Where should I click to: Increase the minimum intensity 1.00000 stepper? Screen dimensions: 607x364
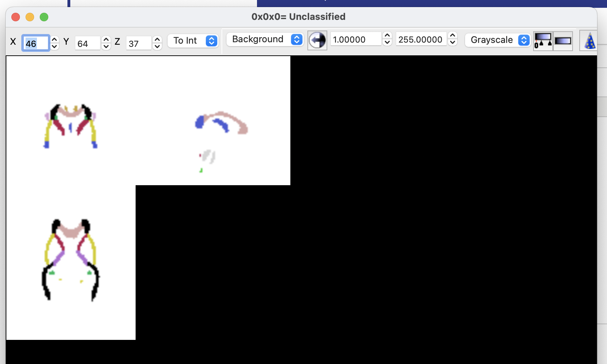point(387,35)
